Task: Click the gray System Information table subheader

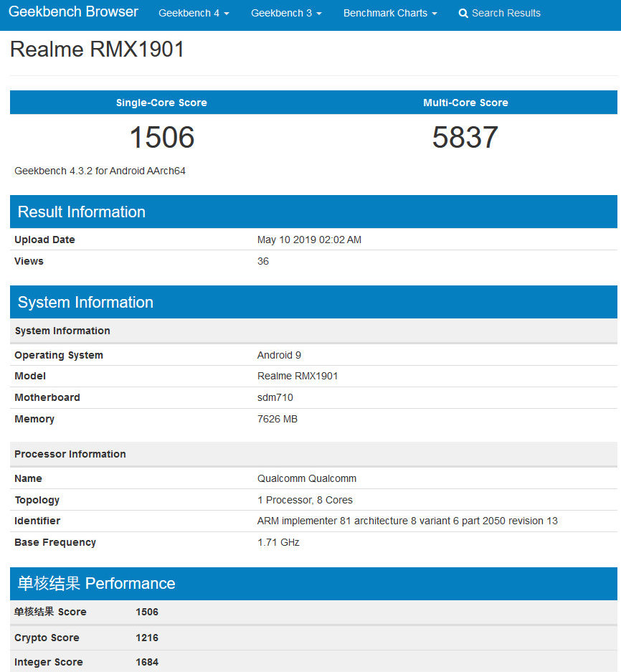Action: coord(313,331)
